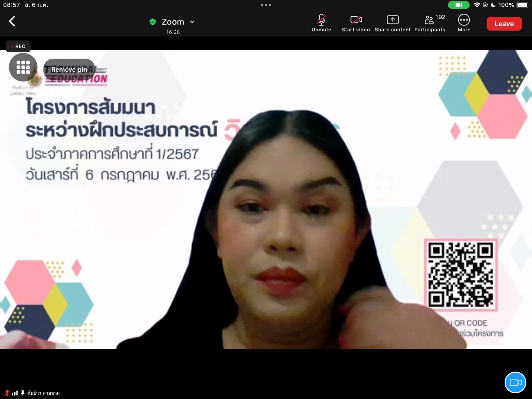Tap the green camera-in-use status indicator

click(459, 5)
